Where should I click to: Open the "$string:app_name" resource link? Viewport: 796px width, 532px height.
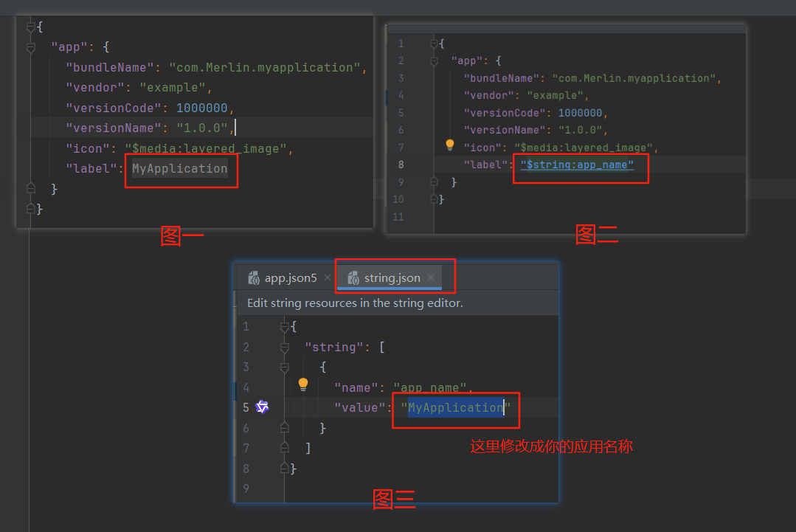pyautogui.click(x=577, y=165)
